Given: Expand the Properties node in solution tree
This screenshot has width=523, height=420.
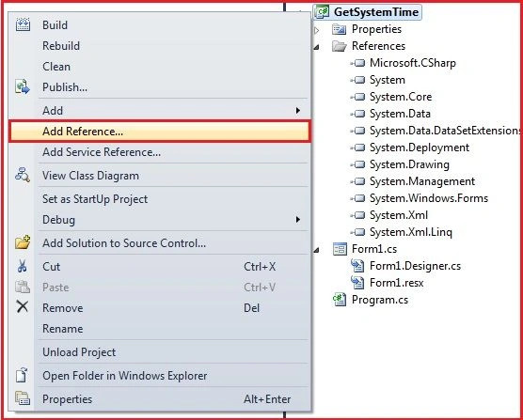Looking at the screenshot, I should tap(317, 30).
